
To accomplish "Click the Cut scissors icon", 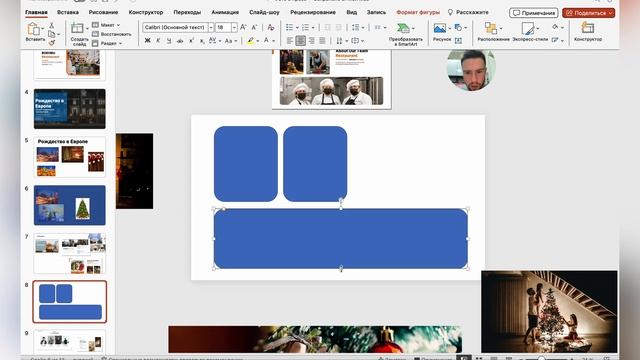I will (52, 25).
